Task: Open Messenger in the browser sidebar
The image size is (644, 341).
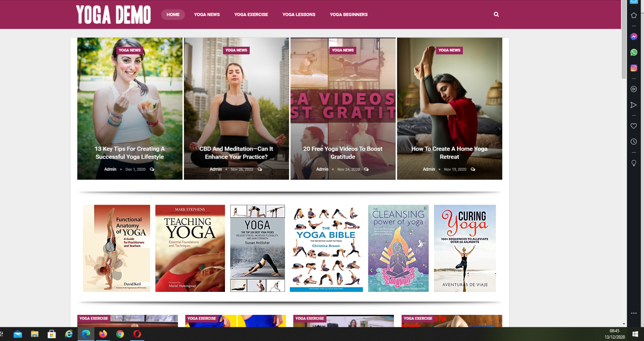Action: 634,37
